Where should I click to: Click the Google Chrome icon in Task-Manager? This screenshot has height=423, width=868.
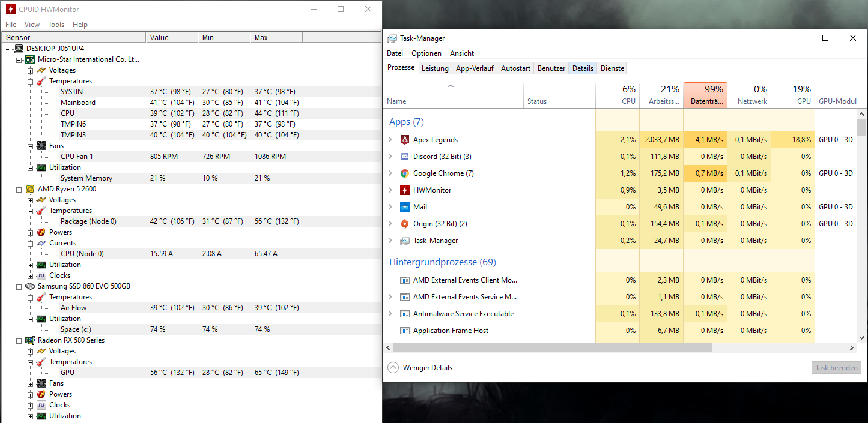[x=405, y=173]
